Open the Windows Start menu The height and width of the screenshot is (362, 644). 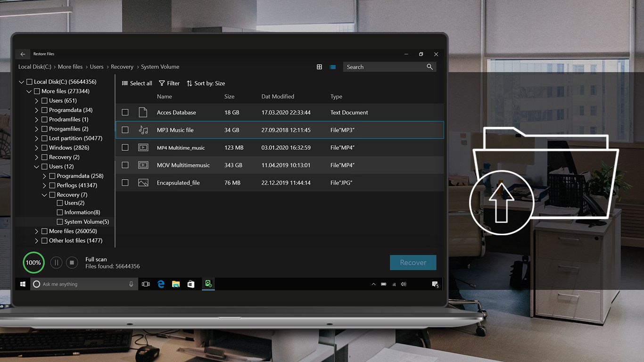22,284
